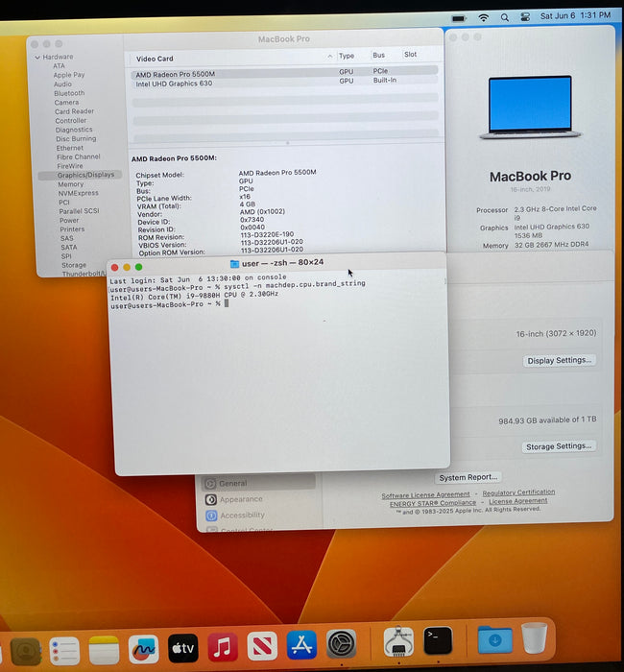The height and width of the screenshot is (672, 624).
Task: Open the License Agreement link
Action: [x=518, y=501]
